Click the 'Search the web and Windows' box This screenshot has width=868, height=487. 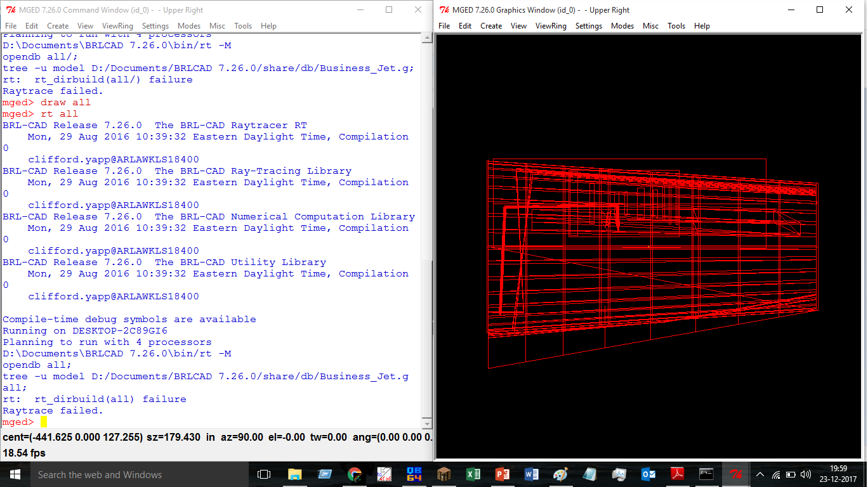coord(139,474)
